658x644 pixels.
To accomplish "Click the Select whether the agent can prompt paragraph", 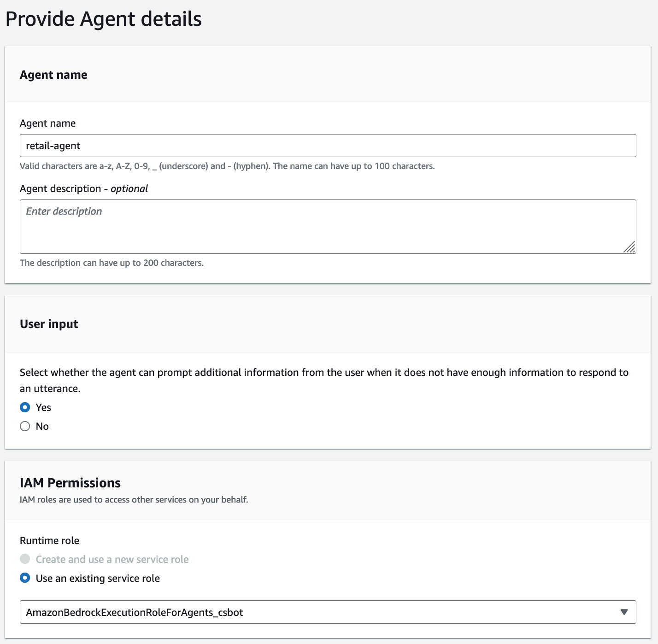I will tap(324, 380).
